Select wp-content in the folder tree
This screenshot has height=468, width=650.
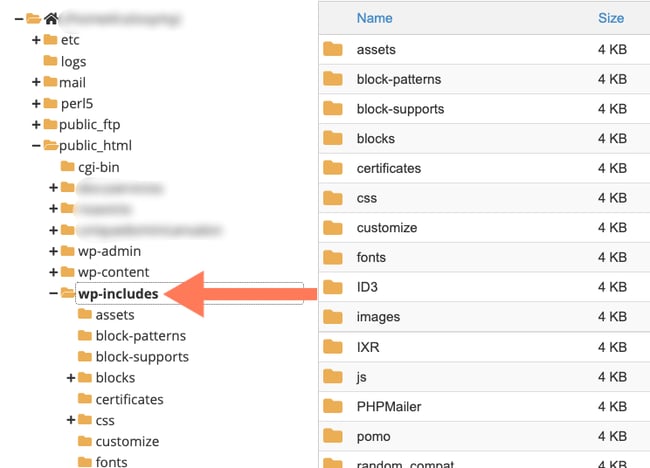[113, 272]
